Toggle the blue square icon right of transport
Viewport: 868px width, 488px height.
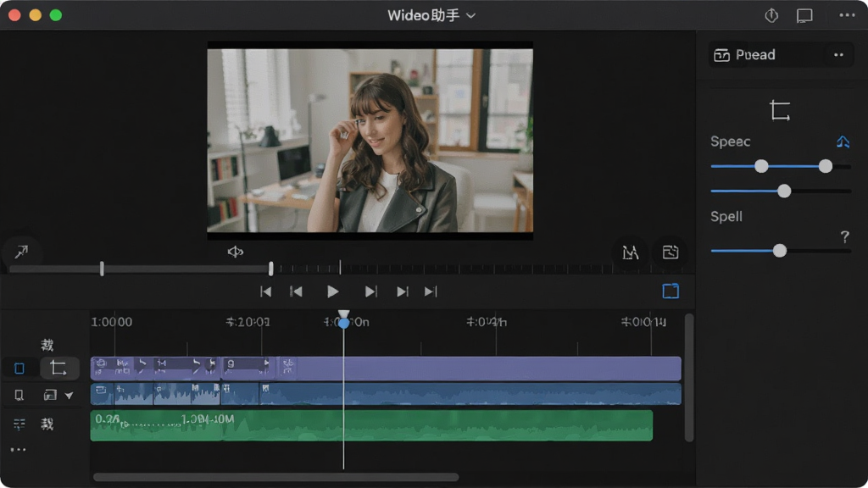pyautogui.click(x=670, y=291)
